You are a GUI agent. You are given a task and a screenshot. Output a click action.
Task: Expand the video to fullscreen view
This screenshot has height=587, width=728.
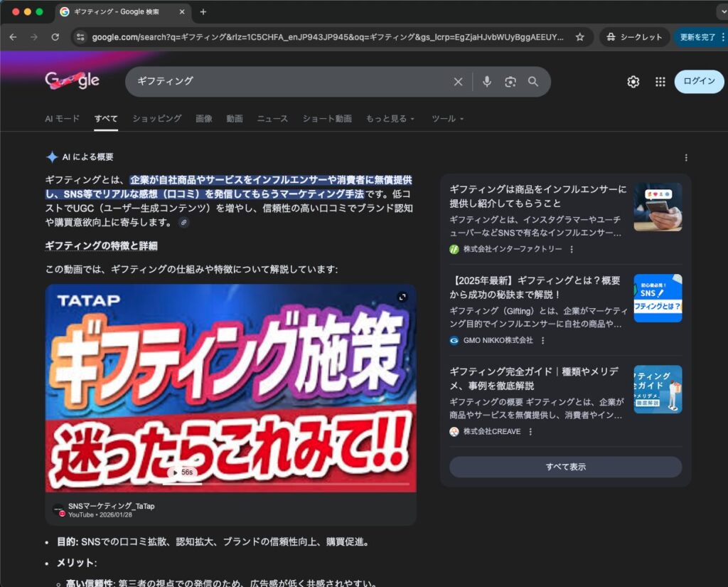coord(402,297)
